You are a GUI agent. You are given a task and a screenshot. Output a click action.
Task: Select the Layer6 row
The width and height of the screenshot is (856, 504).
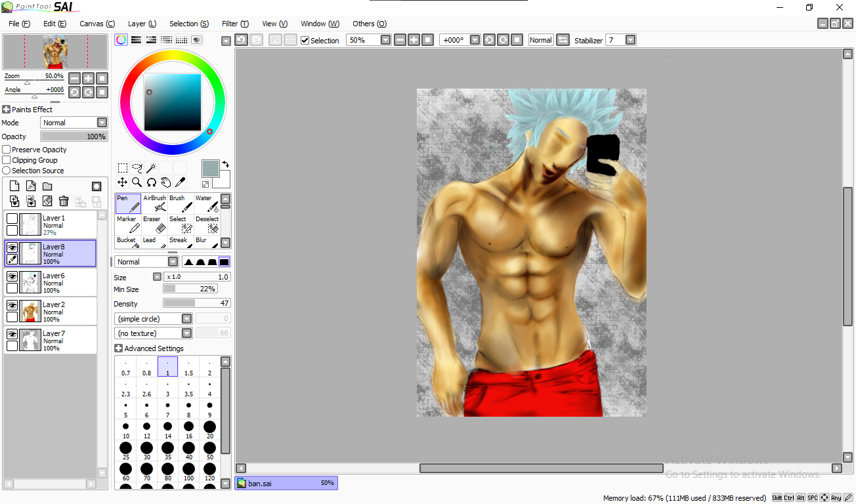tap(51, 282)
